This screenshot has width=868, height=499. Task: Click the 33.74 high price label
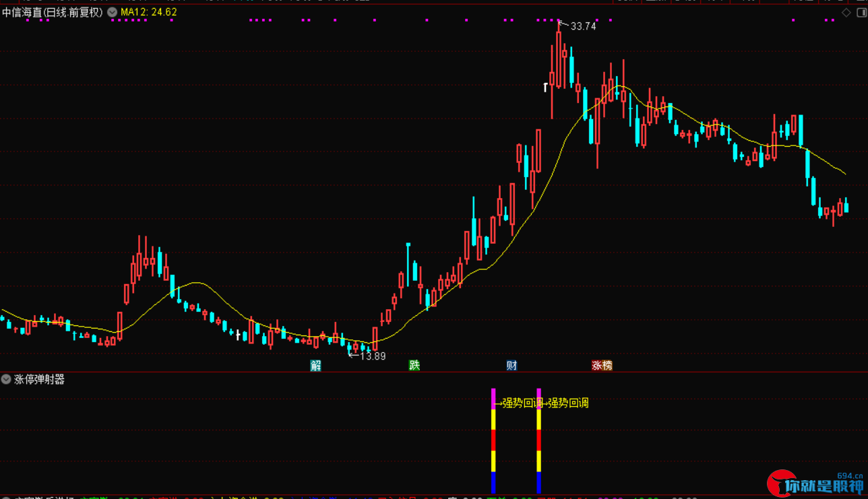pos(583,26)
